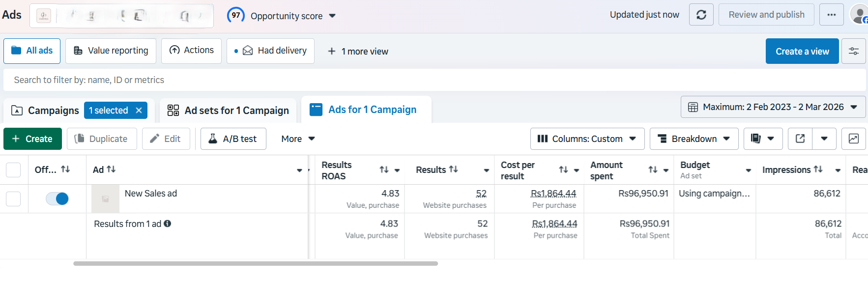The image size is (868, 308).
Task: Check the New Sales ad row checkbox
Action: pos(13,198)
